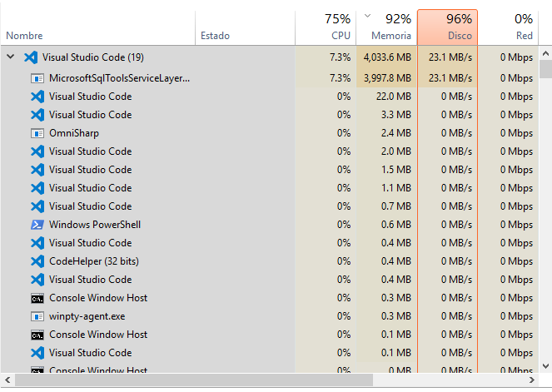Select the Windows PowerShell icon
This screenshot has width=552, height=392.
37,225
